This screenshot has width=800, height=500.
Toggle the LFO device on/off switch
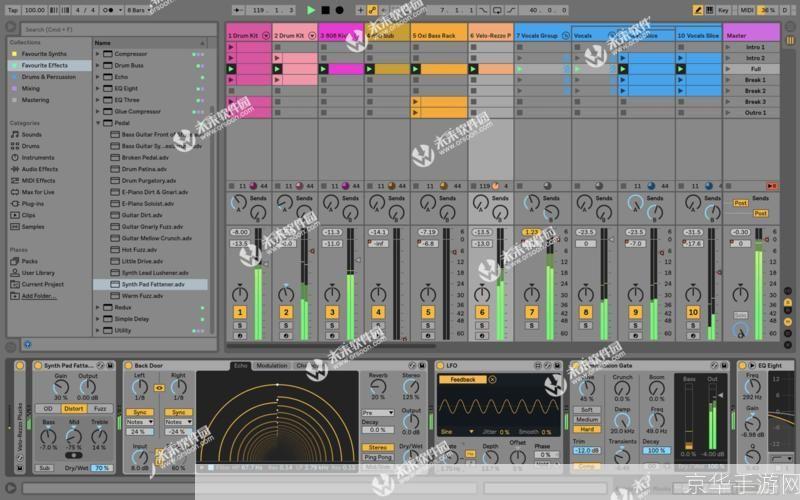[x=440, y=365]
